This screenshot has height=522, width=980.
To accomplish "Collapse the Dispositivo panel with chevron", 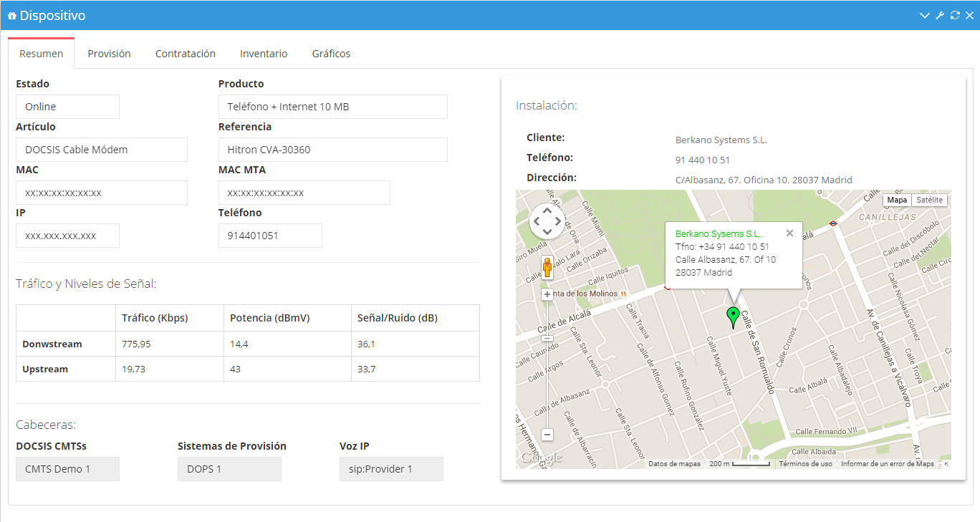I will (x=925, y=15).
